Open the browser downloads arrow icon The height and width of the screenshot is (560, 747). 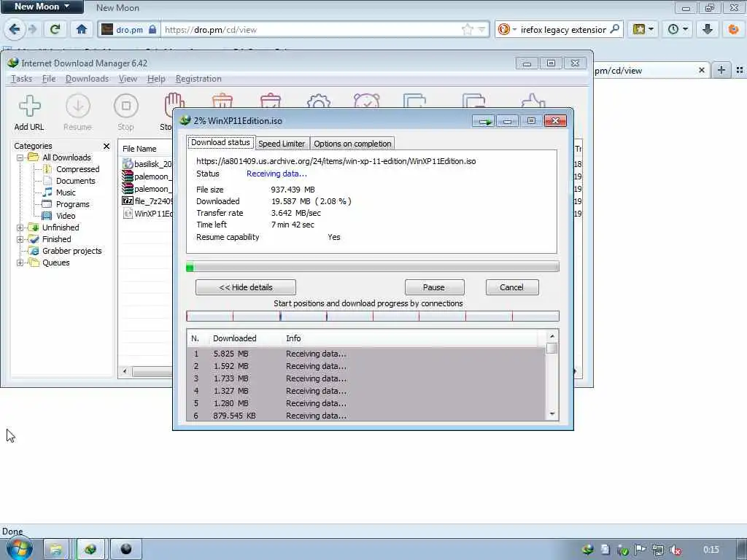pos(708,29)
